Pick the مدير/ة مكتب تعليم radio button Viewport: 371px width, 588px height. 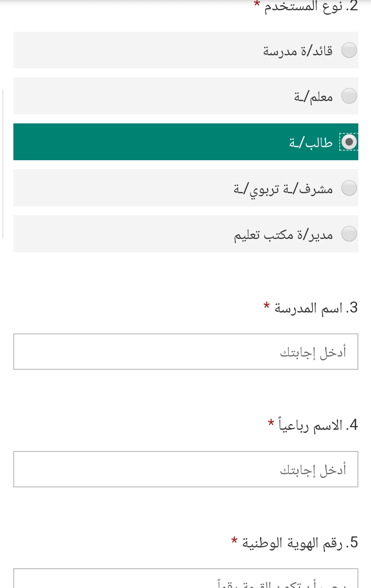(x=349, y=234)
